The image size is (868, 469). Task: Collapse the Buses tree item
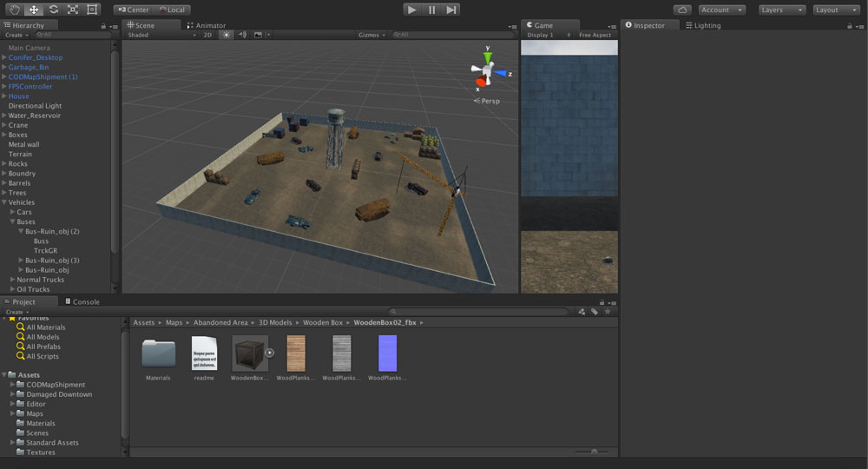[x=13, y=222]
